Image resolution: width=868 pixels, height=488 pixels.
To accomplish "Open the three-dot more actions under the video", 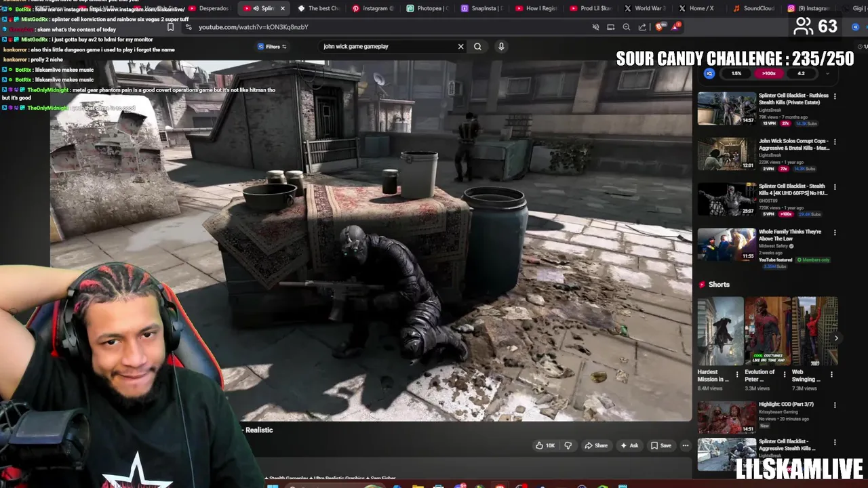I will point(686,445).
